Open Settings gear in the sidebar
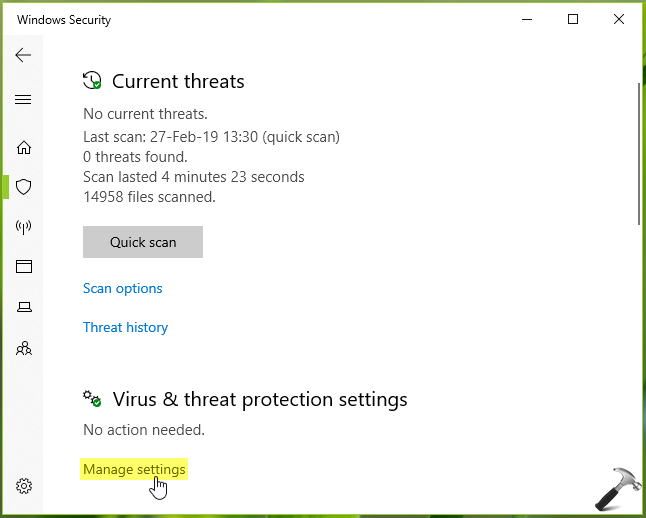This screenshot has width=646, height=518. (x=24, y=487)
